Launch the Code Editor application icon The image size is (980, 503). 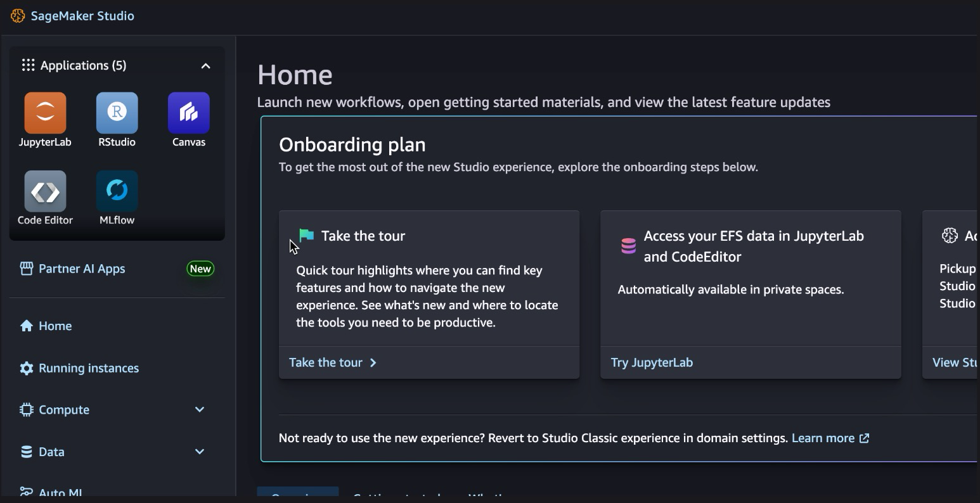pos(45,191)
